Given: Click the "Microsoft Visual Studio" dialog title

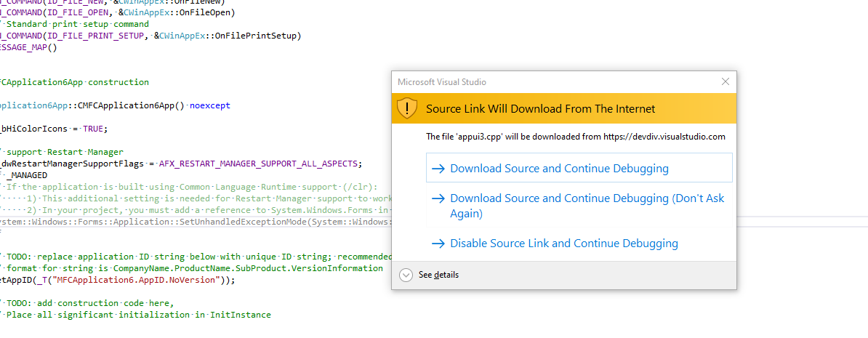Looking at the screenshot, I should click(442, 82).
